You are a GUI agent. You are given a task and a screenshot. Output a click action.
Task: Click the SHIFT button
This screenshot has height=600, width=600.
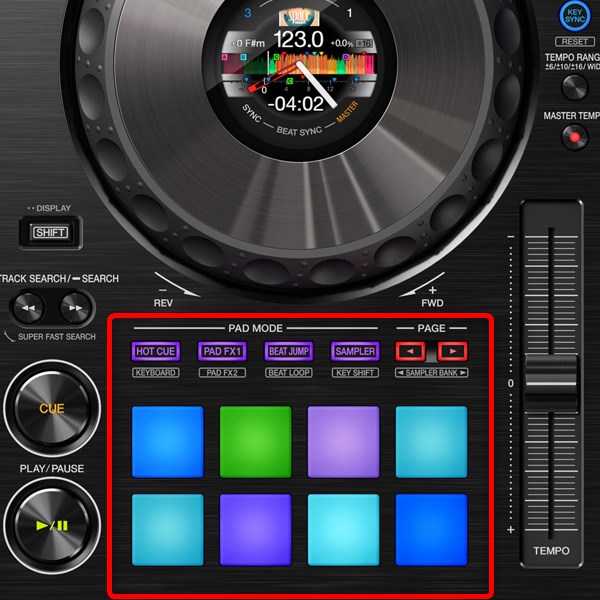coord(51,232)
